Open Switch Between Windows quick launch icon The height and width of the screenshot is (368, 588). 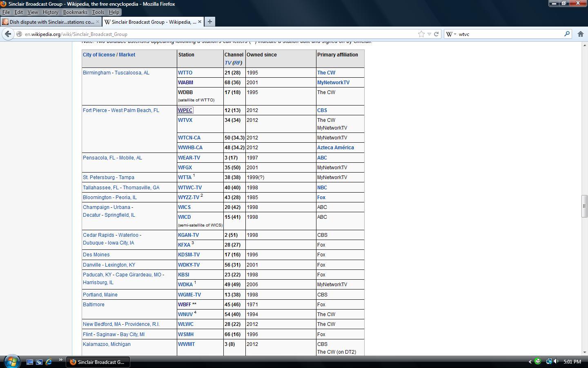[x=39, y=362]
